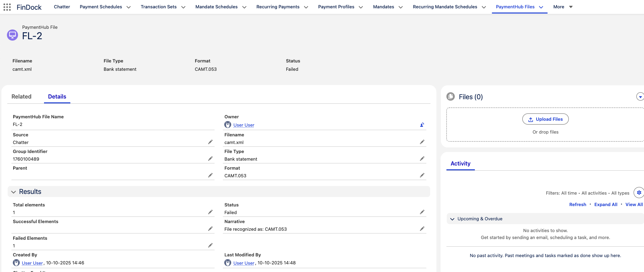Screen dimensions: 644x272
Task: Click the Change Owner icon
Action: [422, 125]
